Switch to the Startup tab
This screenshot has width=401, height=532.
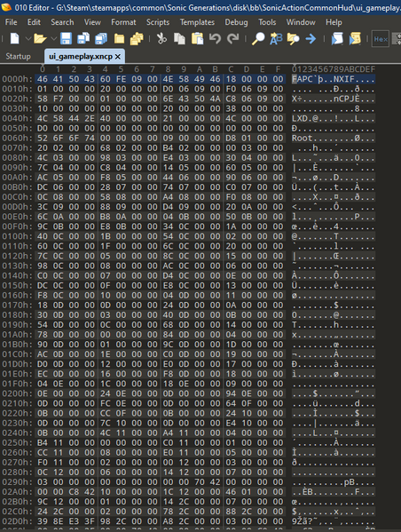[x=18, y=56]
